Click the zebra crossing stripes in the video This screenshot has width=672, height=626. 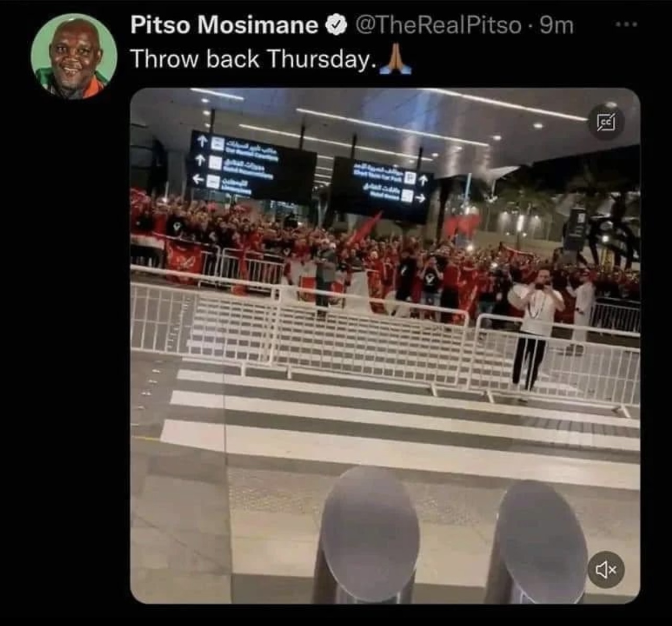tap(398, 413)
